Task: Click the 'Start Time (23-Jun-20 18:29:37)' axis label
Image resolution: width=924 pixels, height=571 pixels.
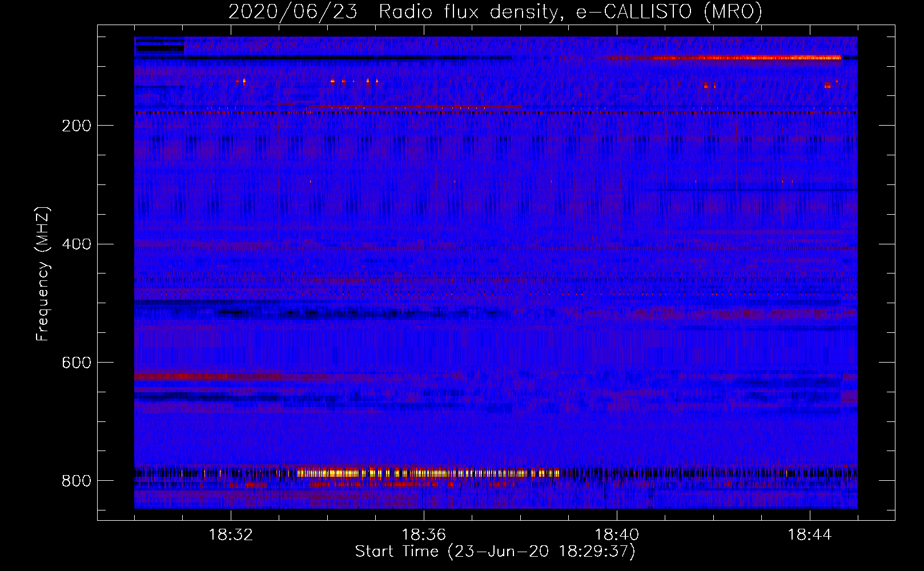Action: (x=495, y=552)
